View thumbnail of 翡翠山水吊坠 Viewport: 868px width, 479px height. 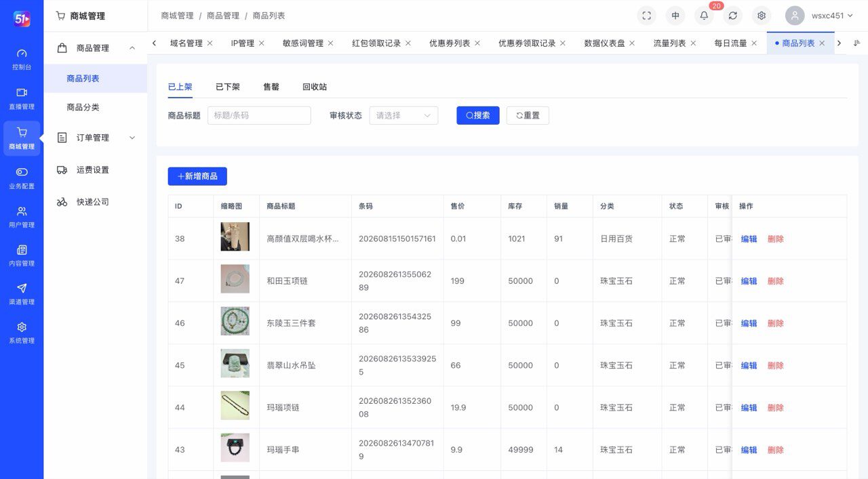[235, 363]
